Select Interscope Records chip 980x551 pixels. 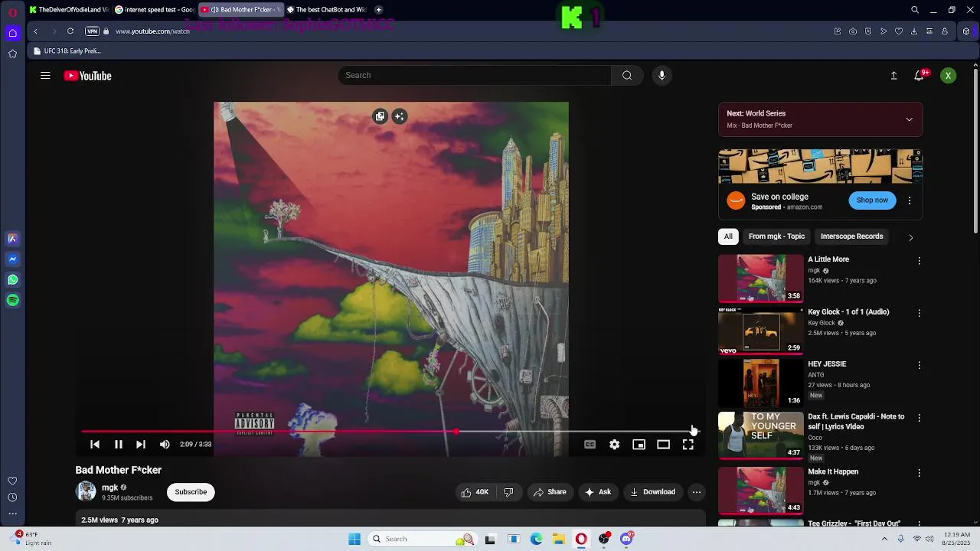pos(851,236)
